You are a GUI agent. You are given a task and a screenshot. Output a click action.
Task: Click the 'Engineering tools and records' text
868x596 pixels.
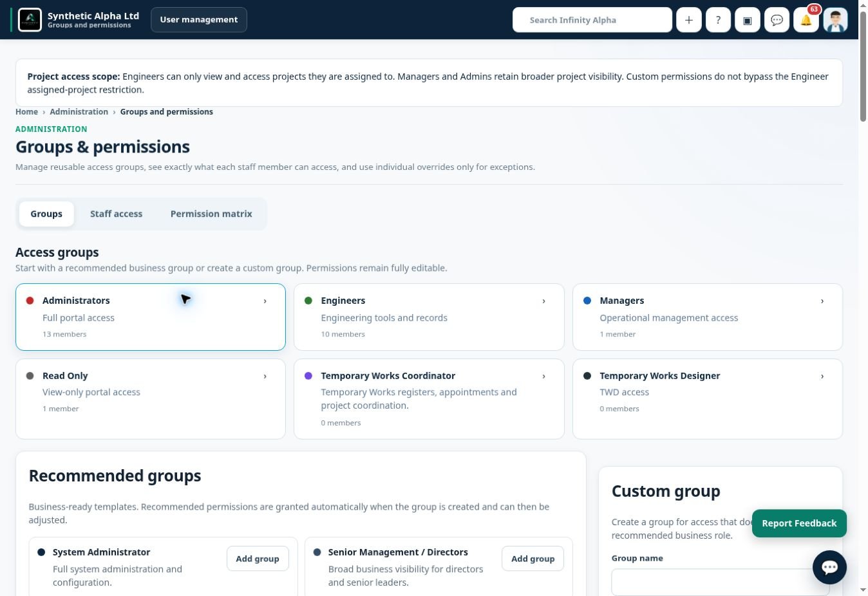tap(384, 318)
